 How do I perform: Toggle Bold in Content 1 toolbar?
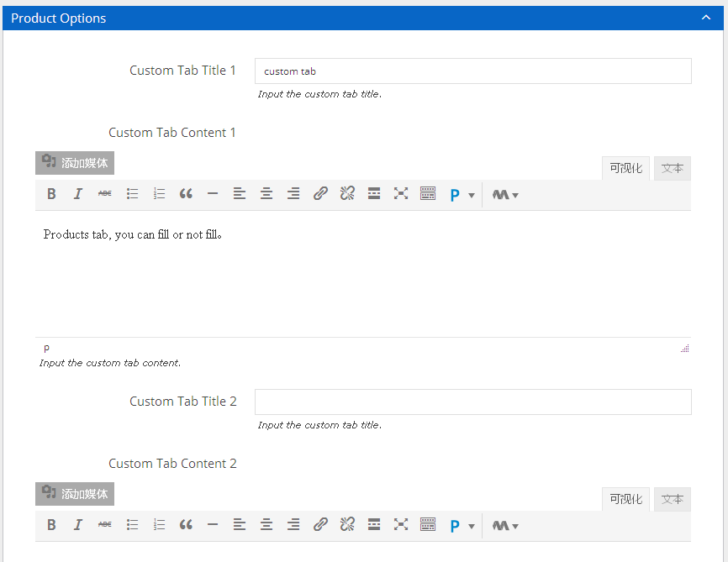tap(51, 194)
